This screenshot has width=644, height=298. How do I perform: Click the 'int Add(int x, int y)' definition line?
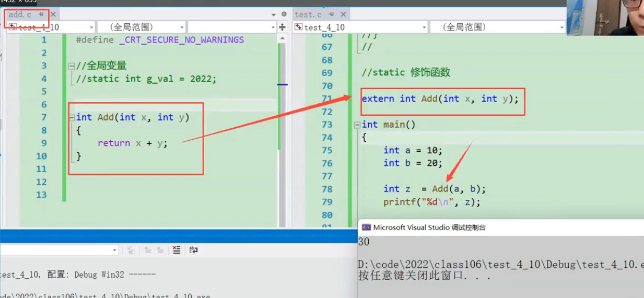133,118
